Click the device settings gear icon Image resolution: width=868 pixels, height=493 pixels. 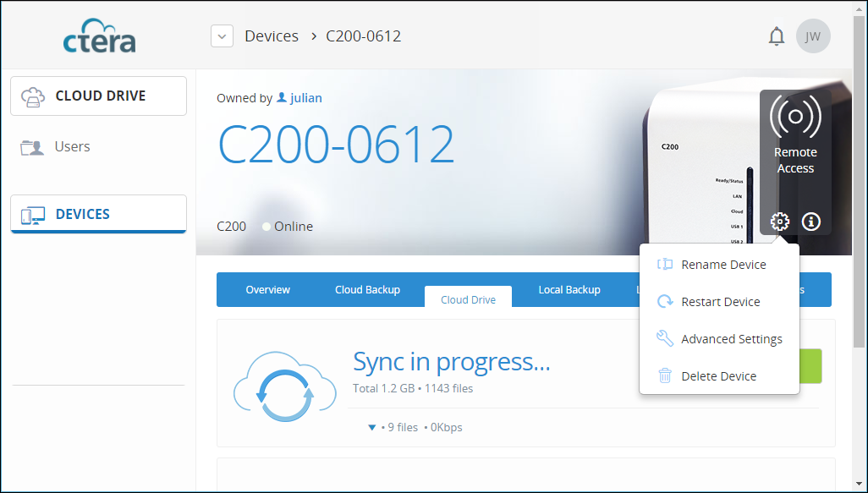[779, 222]
